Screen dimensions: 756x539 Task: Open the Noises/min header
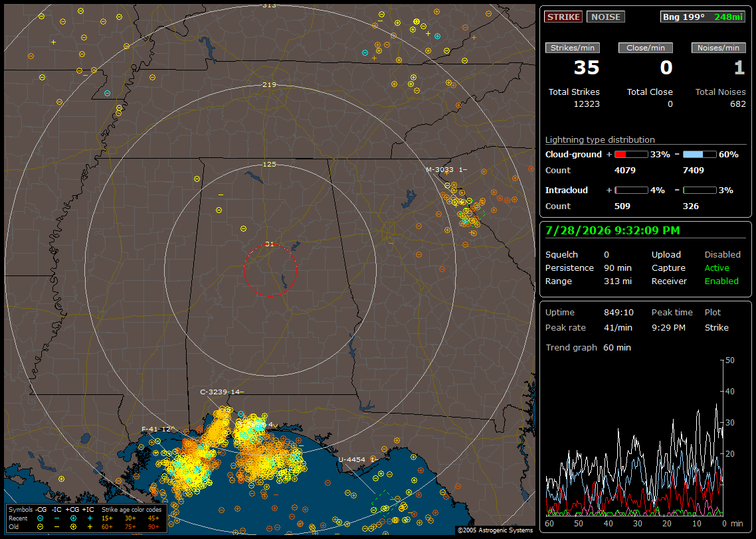718,48
